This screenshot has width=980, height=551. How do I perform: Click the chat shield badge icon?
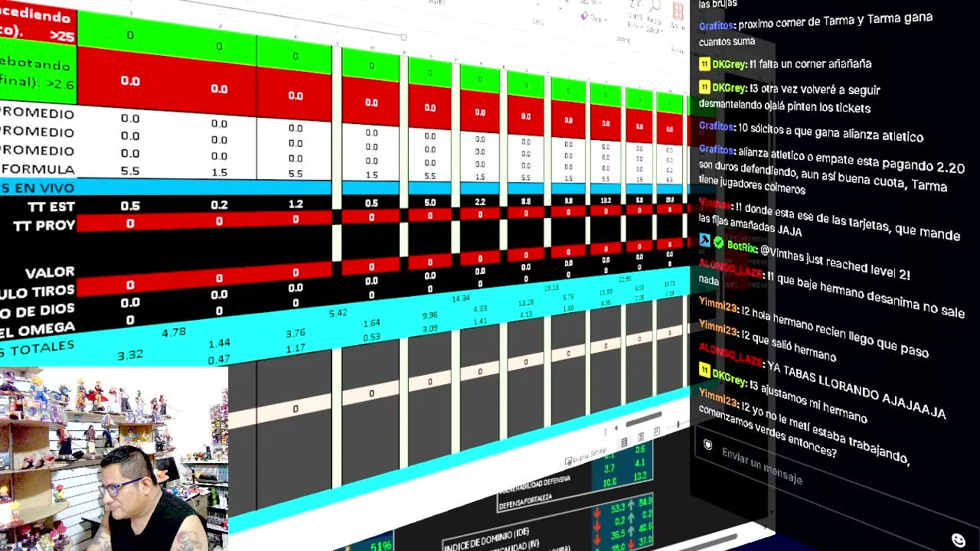tap(708, 445)
